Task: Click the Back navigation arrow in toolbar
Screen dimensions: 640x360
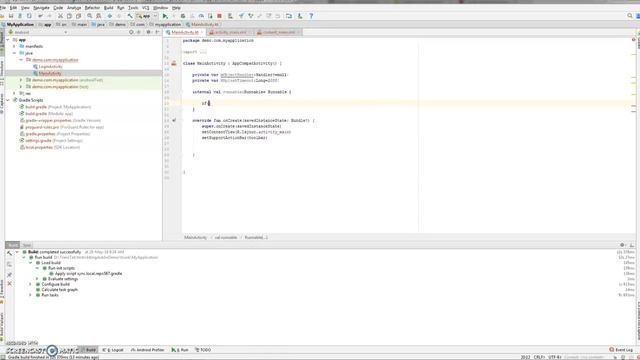Action: coord(109,16)
